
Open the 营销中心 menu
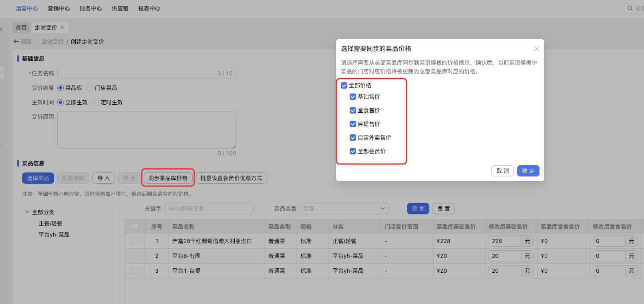59,8
